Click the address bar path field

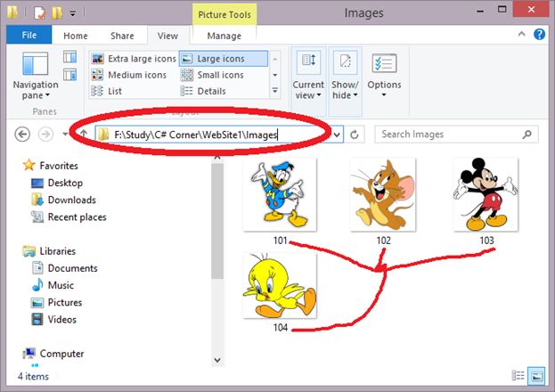coord(214,135)
